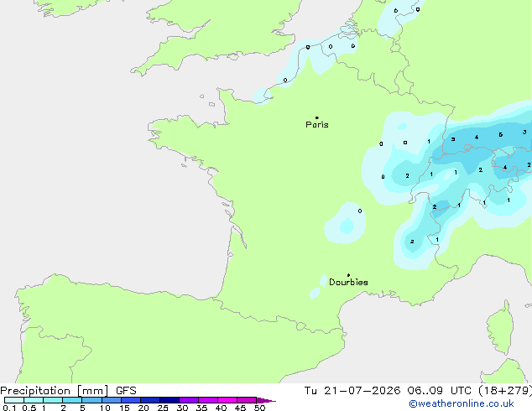Click the 10–15 mm legend swatch
532x411 pixels.
112,400
